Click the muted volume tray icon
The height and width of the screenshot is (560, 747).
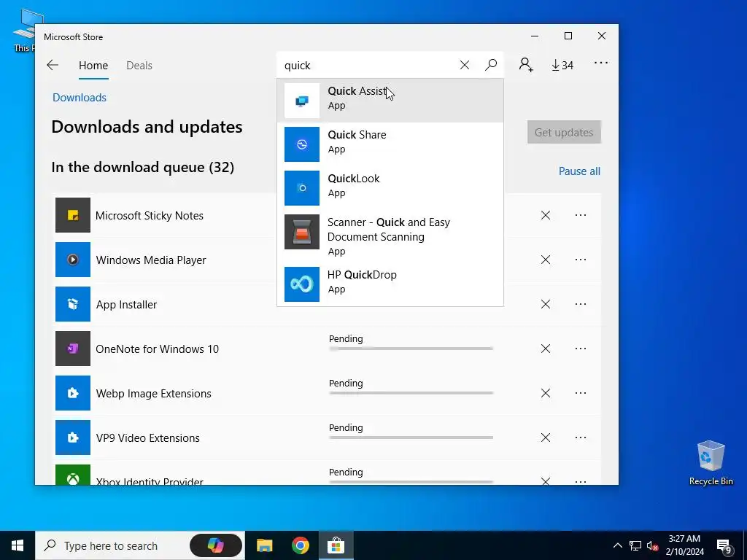click(x=652, y=545)
